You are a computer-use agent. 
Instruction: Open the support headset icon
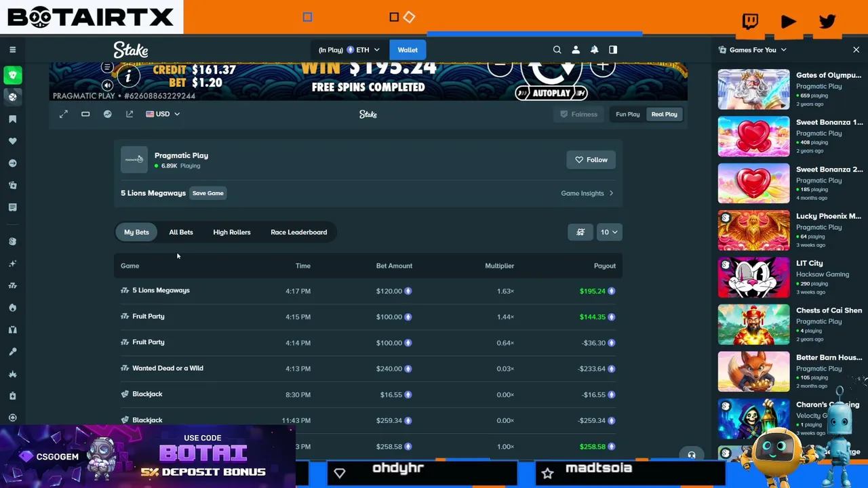[x=691, y=455]
